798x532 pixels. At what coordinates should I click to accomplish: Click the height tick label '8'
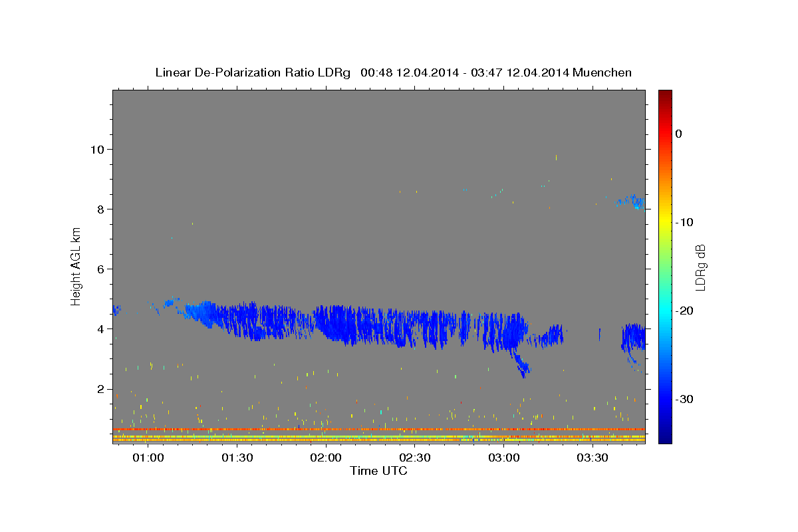tap(101, 209)
